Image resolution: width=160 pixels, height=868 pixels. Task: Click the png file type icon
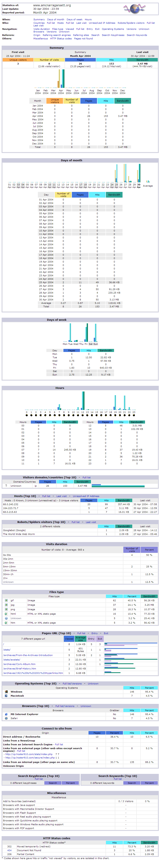[6, 609]
